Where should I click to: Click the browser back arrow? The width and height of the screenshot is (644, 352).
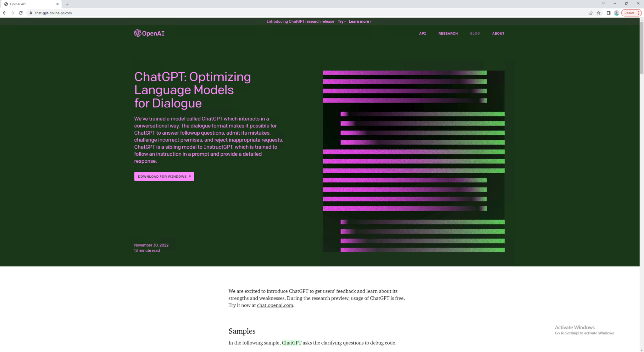click(4, 13)
